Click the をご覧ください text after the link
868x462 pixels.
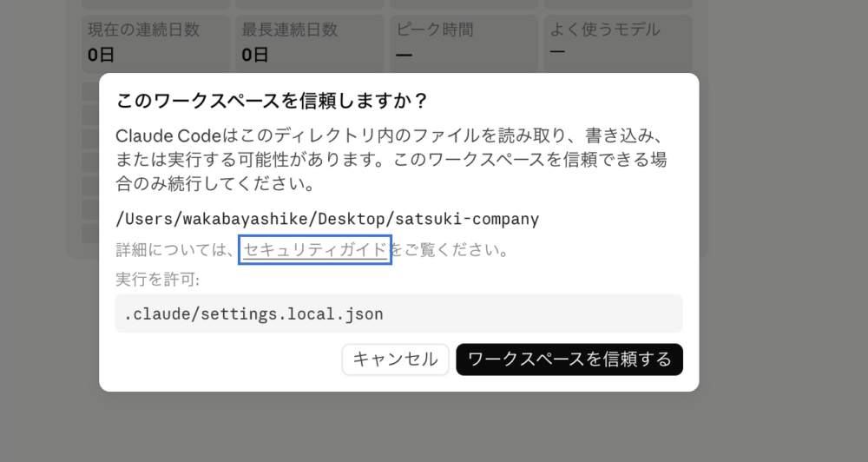450,250
